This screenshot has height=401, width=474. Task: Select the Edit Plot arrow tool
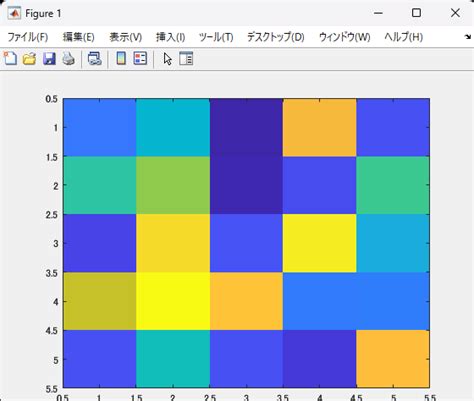click(x=167, y=59)
